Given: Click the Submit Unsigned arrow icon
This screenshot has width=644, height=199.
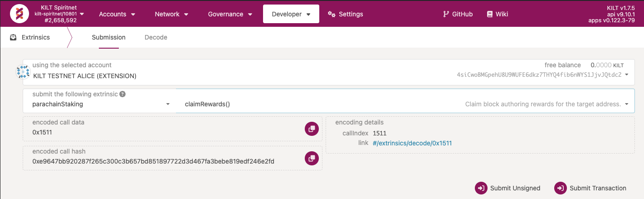Looking at the screenshot, I should pyautogui.click(x=481, y=188).
